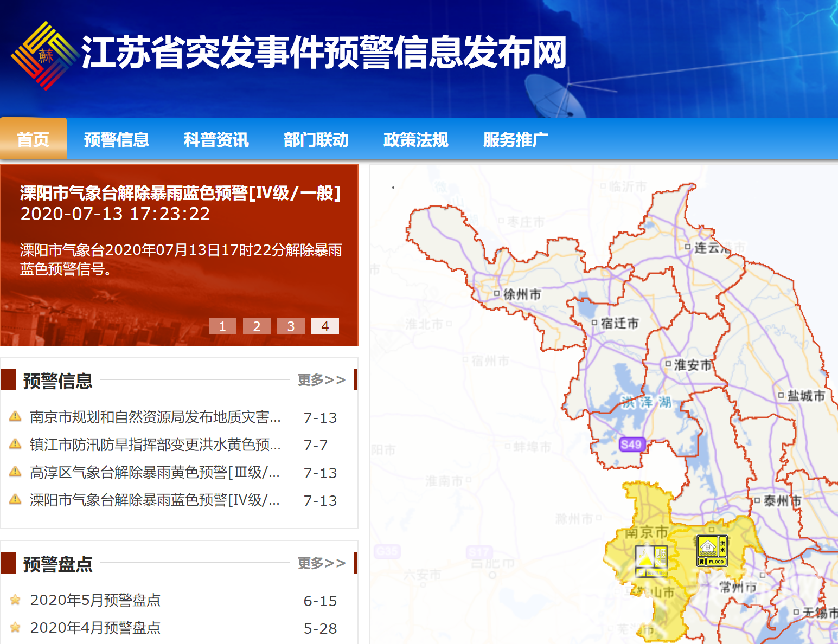
Task: Click the site title 江苏省突发事件预警信息发布网
Action: pos(324,53)
